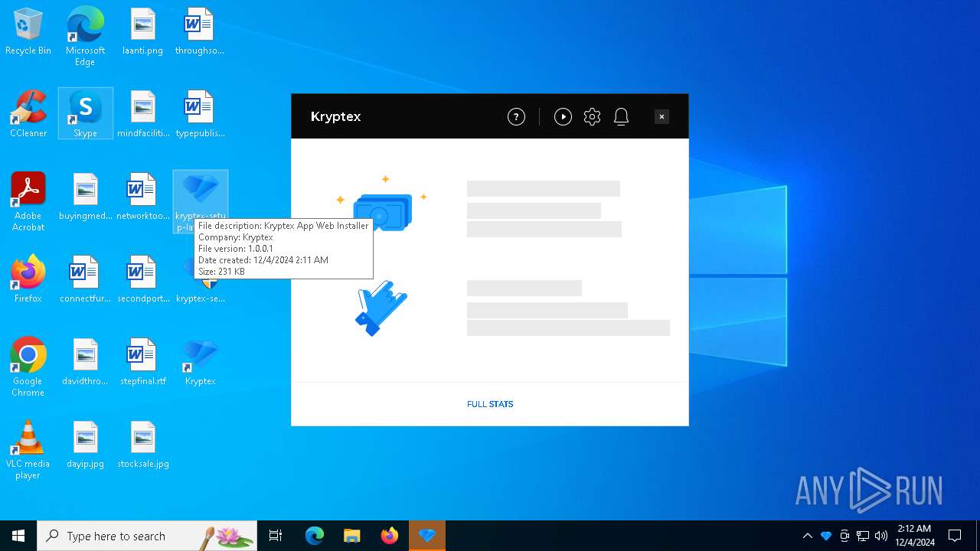Select the laanti.png file

point(142,32)
